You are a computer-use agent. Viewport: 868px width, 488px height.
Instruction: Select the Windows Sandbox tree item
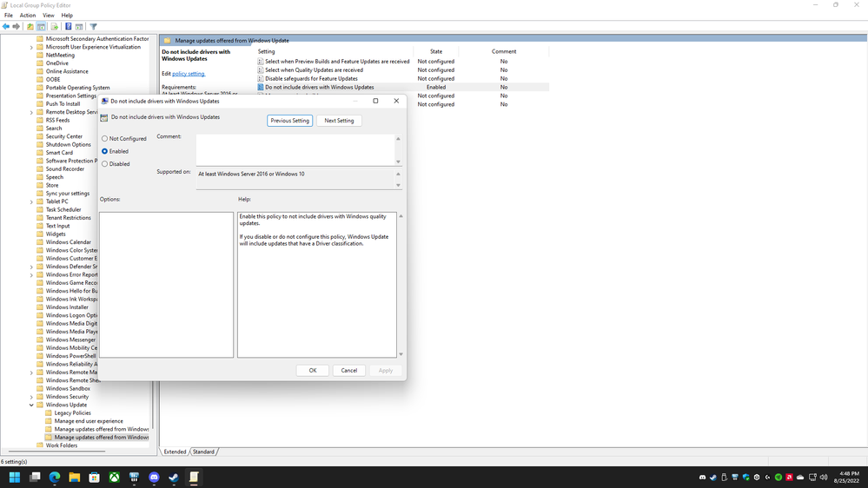(68, 388)
